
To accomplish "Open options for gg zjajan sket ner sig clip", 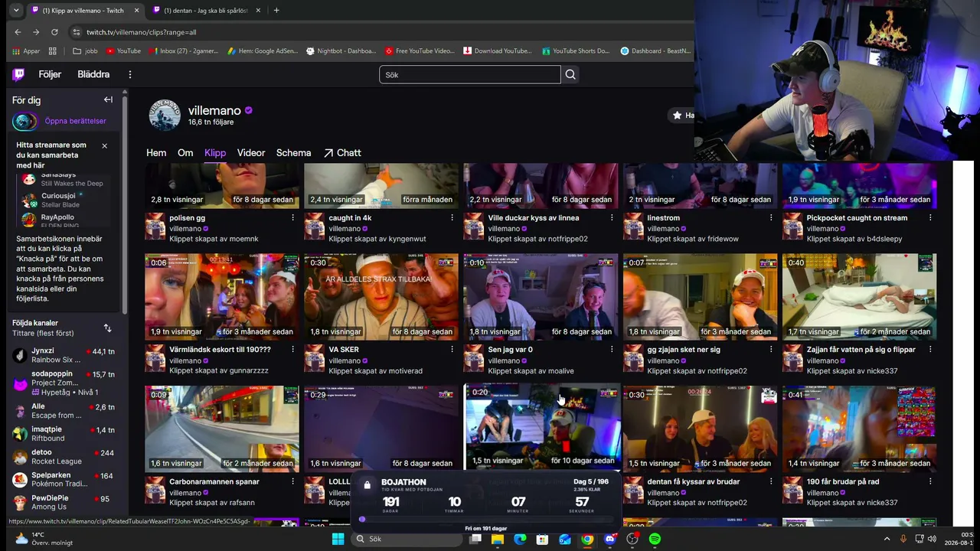I will coord(771,350).
